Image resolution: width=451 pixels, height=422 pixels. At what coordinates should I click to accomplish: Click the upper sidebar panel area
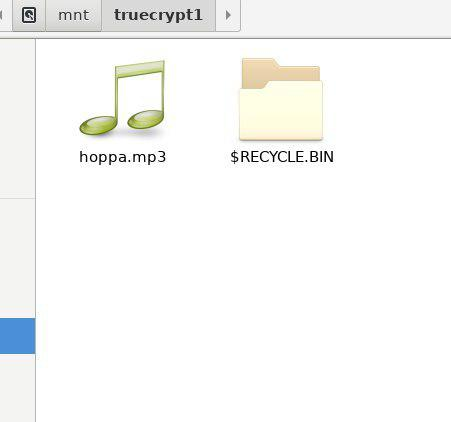coord(17,118)
